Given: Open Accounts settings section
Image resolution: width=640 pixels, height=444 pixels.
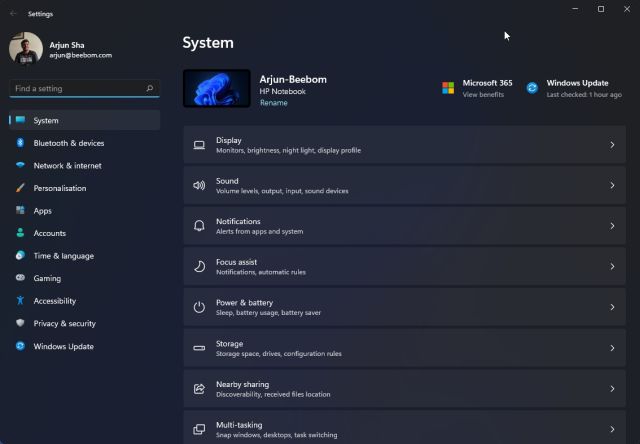Looking at the screenshot, I should [x=84, y=233].
